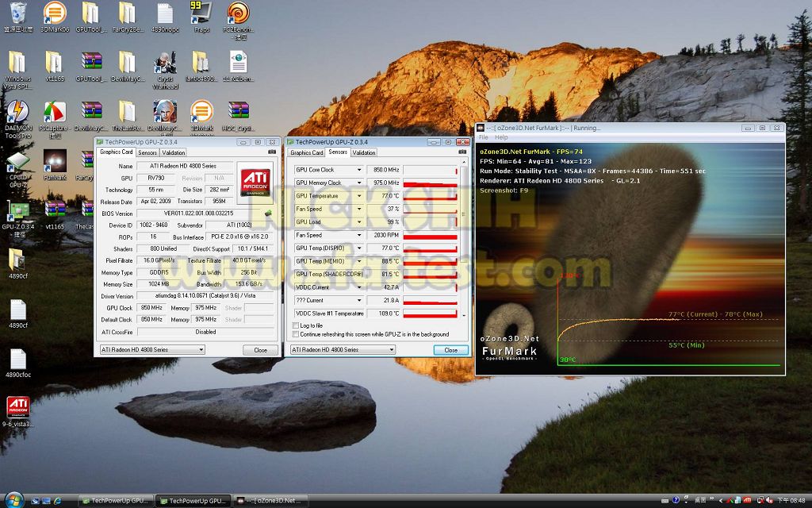Click the camera screenshot icon in Sensors window
Image resolution: width=812 pixels, height=508 pixels.
(x=462, y=152)
